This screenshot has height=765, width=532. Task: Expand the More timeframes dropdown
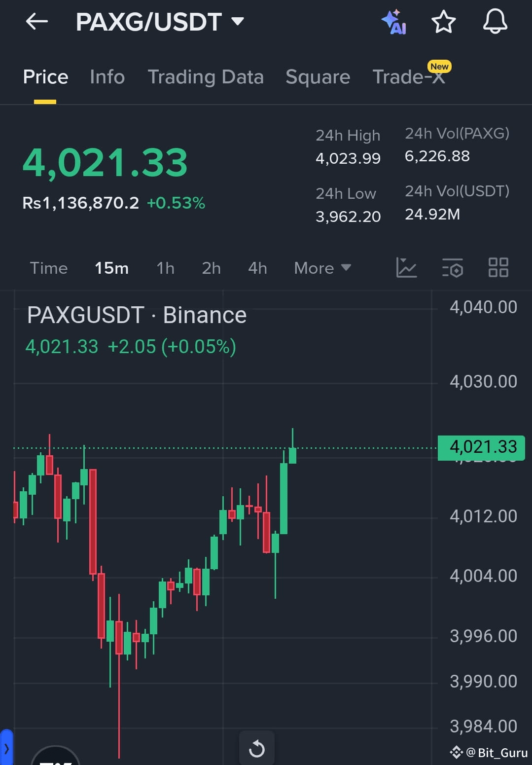click(x=321, y=268)
